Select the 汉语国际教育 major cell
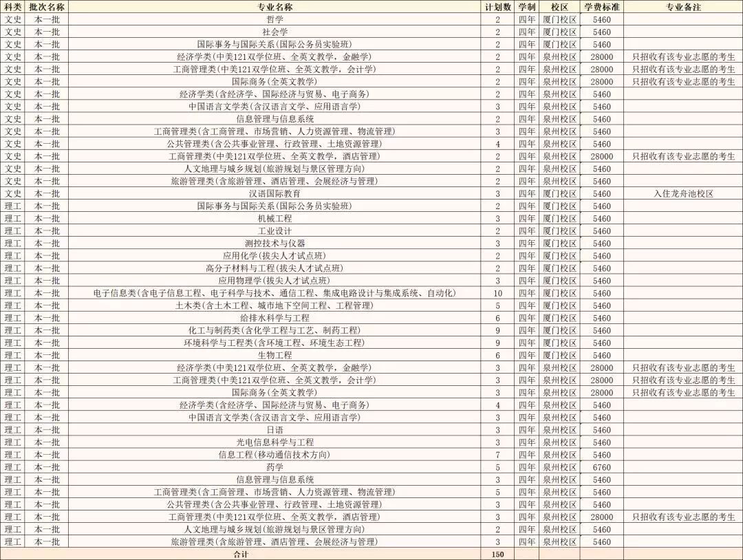This screenshot has width=743, height=560. pyautogui.click(x=274, y=194)
